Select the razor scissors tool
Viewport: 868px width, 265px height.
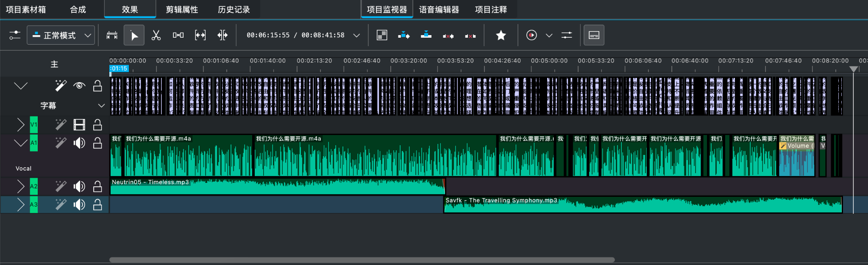tap(156, 35)
